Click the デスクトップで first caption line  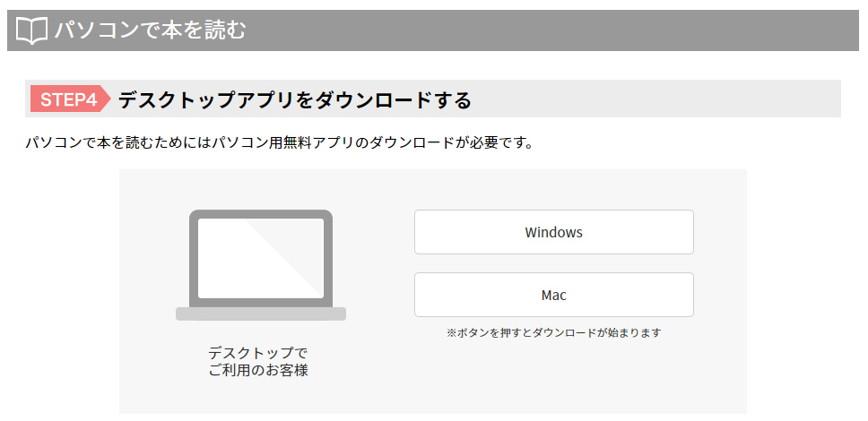point(258,352)
